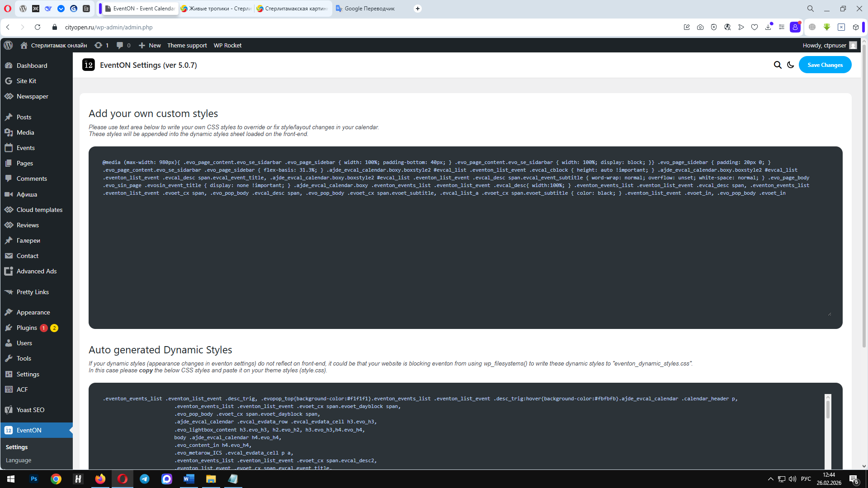Switch to the Google Переводчик browser tab
The width and height of the screenshot is (868, 488).
coord(369,9)
